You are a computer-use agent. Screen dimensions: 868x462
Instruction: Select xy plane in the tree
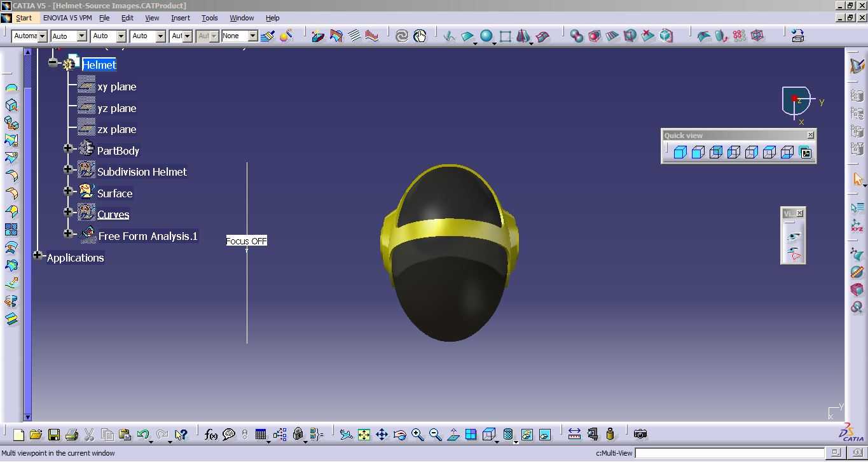pyautogui.click(x=117, y=87)
